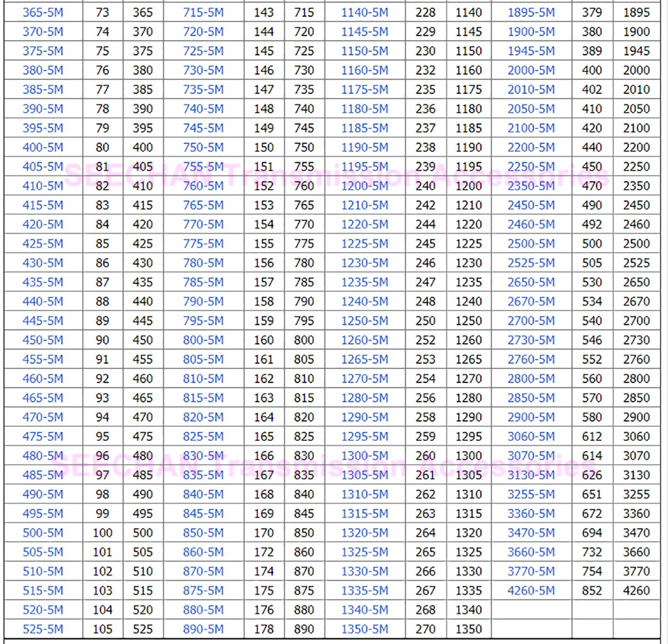Open the 1300-5M link
Image resolution: width=668 pixels, height=644 pixels.
[365, 456]
